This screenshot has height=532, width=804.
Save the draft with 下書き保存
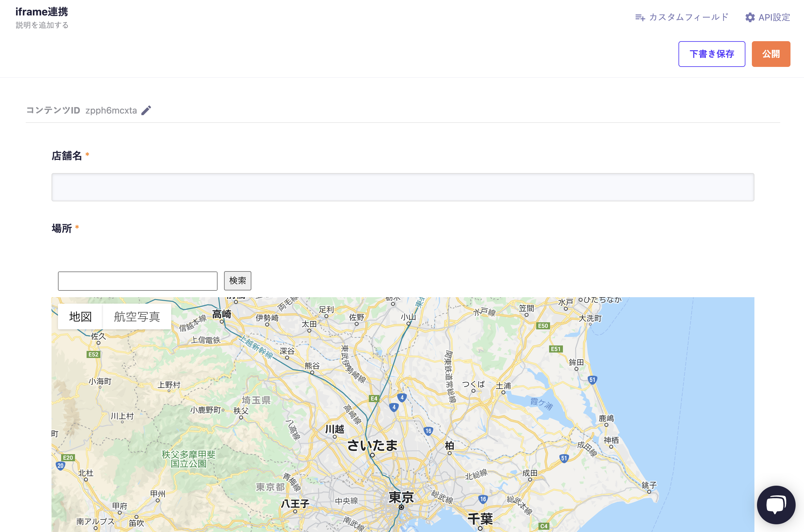pyautogui.click(x=712, y=54)
